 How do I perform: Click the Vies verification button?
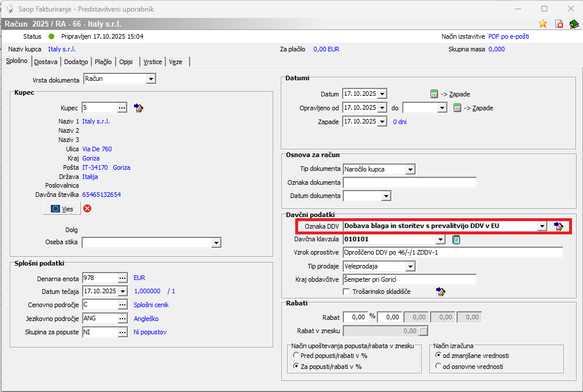(x=62, y=209)
